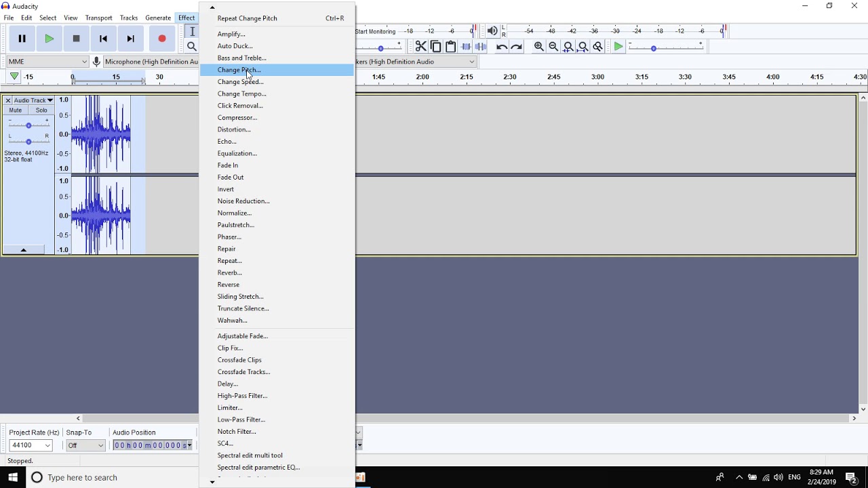Choose Amplify effect from menu

pos(277,34)
